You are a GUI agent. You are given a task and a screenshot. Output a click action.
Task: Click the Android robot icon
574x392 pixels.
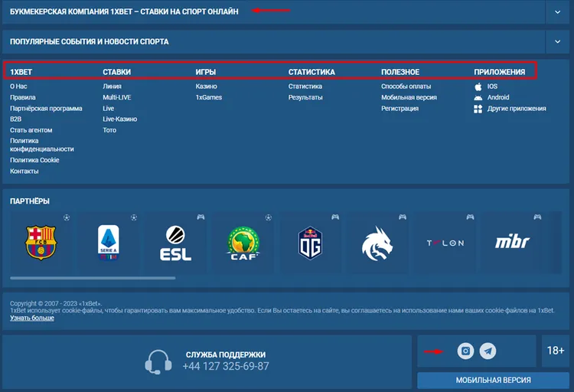click(478, 97)
